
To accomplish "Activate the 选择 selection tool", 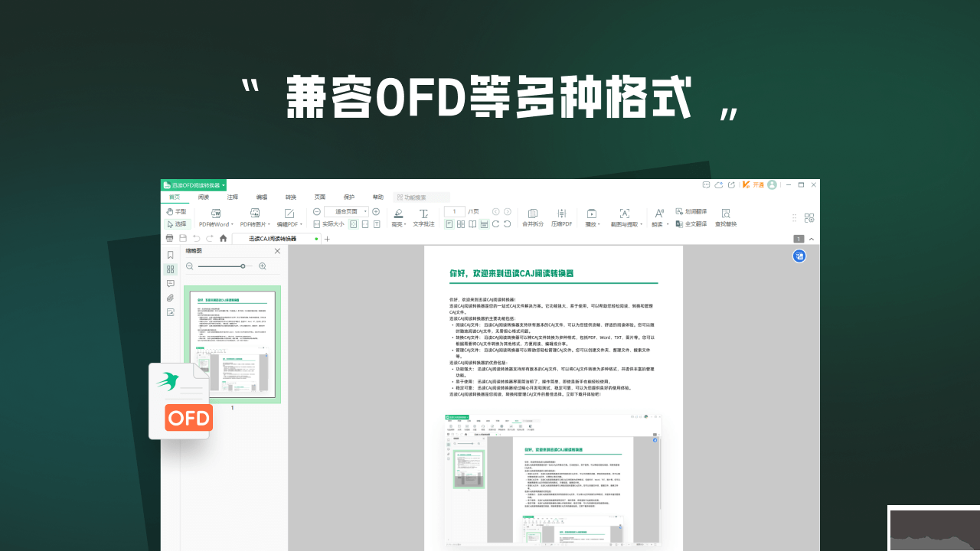I will (x=177, y=224).
